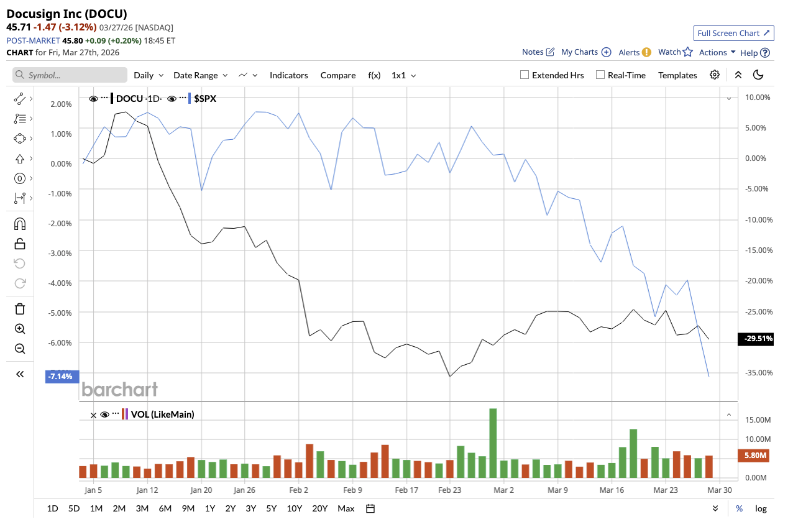Image resolution: width=793 pixels, height=532 pixels.
Task: Expand bottom bar double chevron down
Action: coord(716,508)
